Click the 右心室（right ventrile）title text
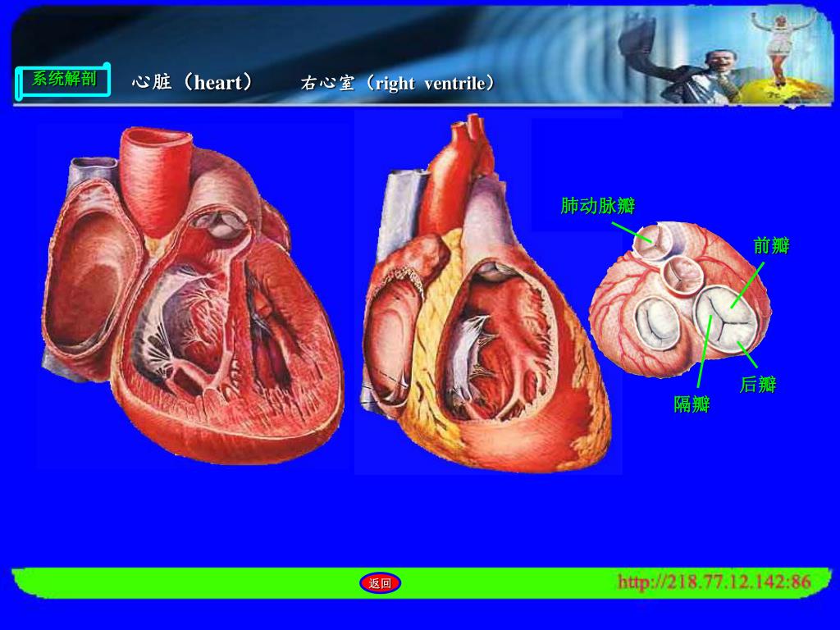The width and height of the screenshot is (840, 630). tap(398, 83)
